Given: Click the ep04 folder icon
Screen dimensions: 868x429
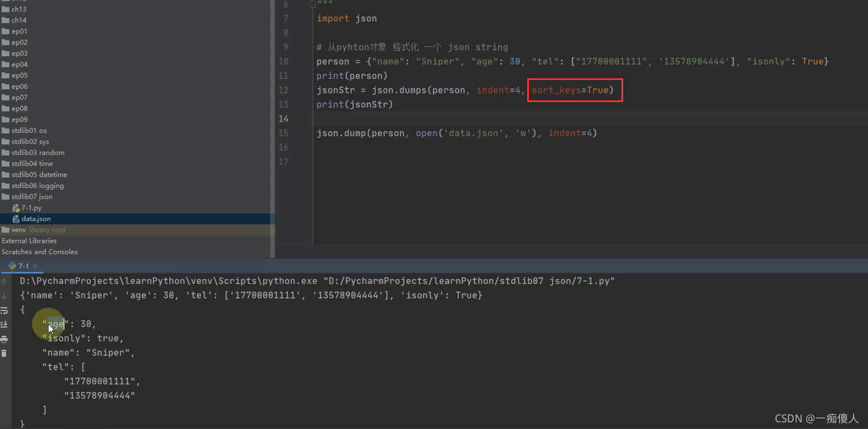Looking at the screenshot, I should click(x=6, y=65).
